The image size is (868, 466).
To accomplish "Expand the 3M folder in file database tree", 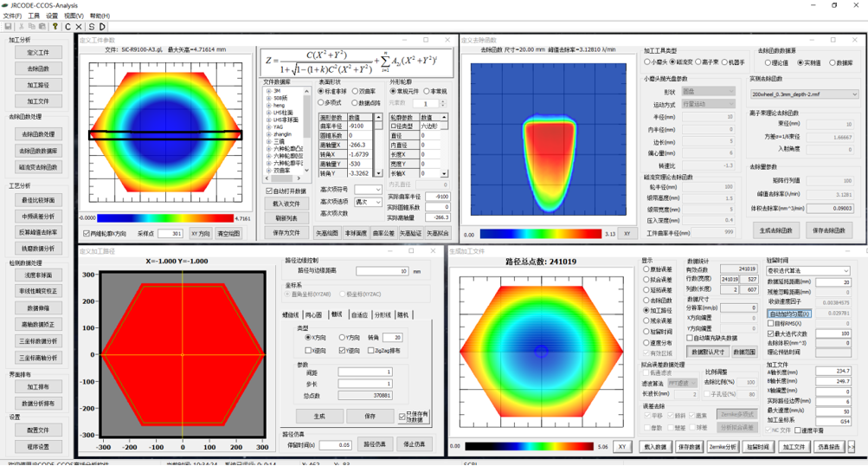I will [x=268, y=91].
